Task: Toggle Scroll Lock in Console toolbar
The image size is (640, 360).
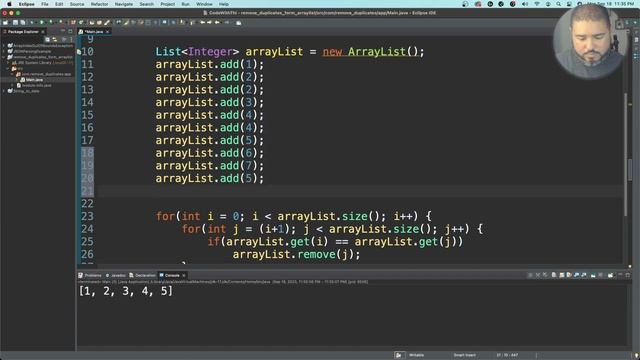Action: pyautogui.click(x=562, y=275)
